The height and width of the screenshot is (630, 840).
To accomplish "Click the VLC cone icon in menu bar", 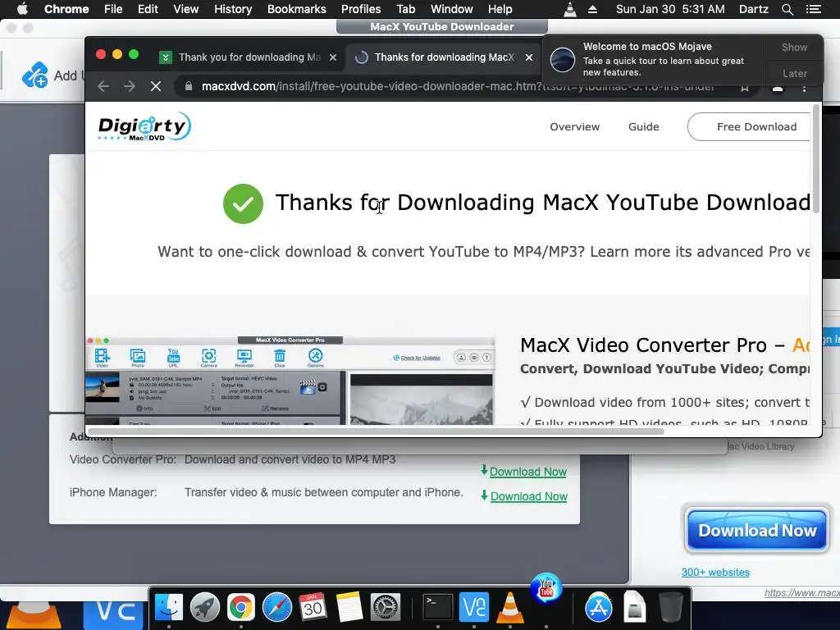I will click(x=570, y=9).
